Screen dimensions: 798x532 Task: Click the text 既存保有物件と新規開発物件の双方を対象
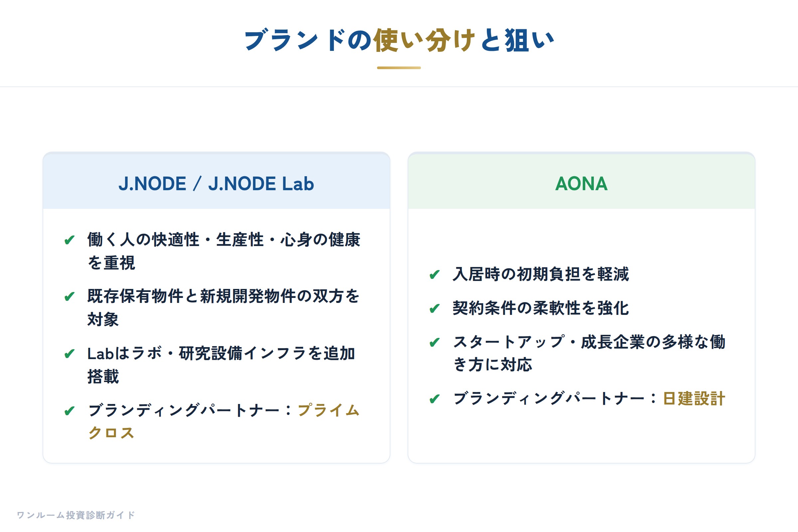coord(223,308)
